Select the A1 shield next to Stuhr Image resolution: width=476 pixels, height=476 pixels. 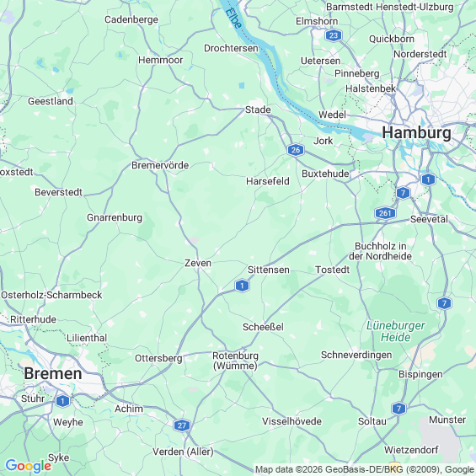62,401
